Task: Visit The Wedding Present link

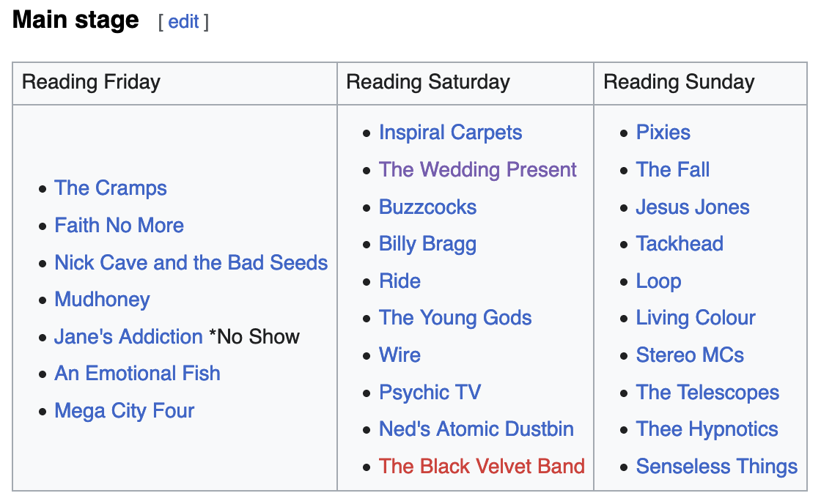Action: point(478,170)
